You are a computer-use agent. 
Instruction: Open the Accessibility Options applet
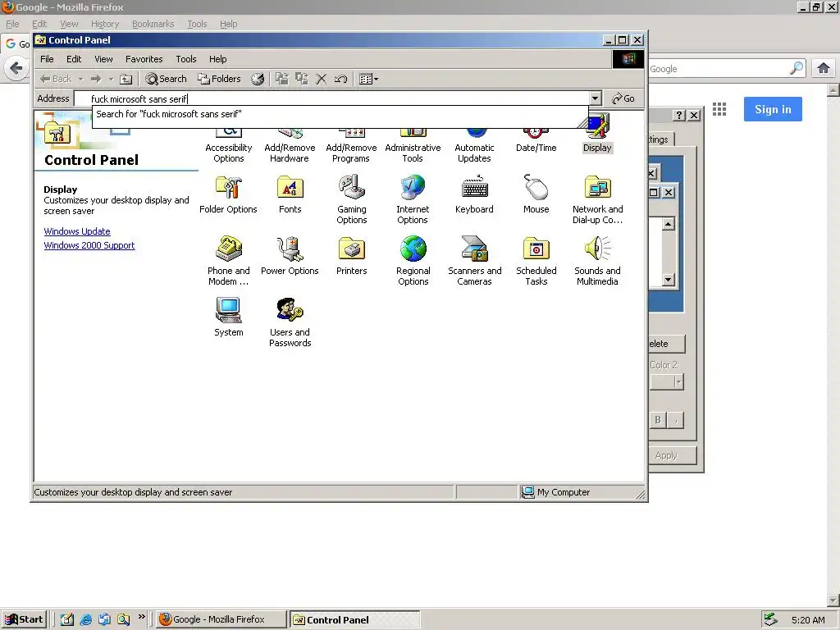[229, 146]
